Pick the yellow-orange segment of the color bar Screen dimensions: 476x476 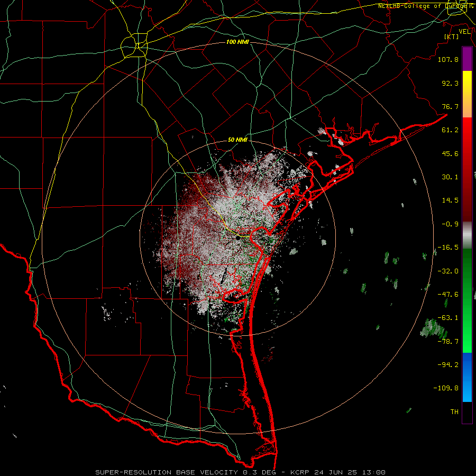tap(467, 94)
